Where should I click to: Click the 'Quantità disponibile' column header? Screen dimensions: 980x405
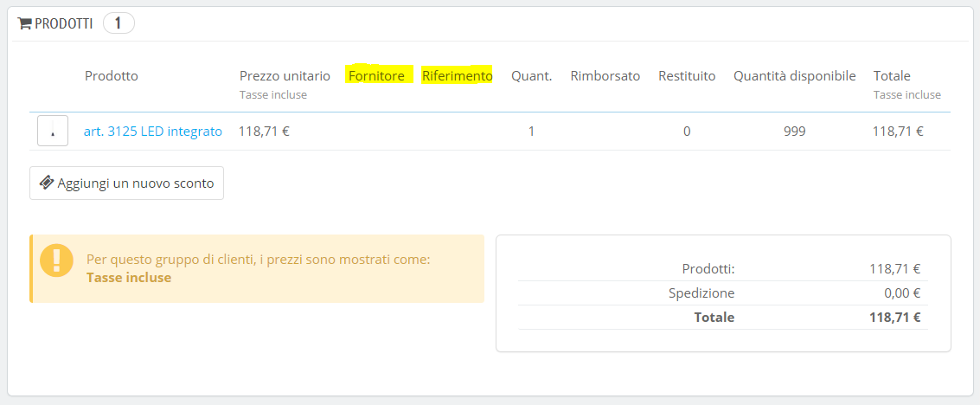point(795,76)
